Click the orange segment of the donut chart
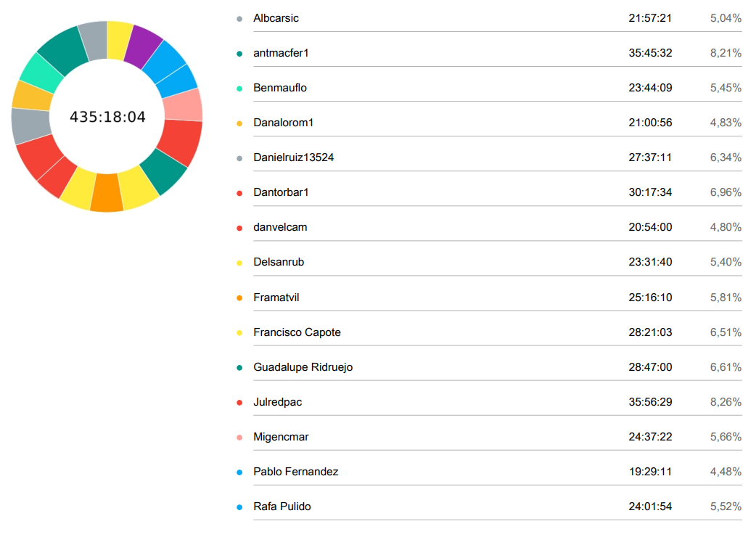This screenshot has height=537, width=756. coord(106,192)
